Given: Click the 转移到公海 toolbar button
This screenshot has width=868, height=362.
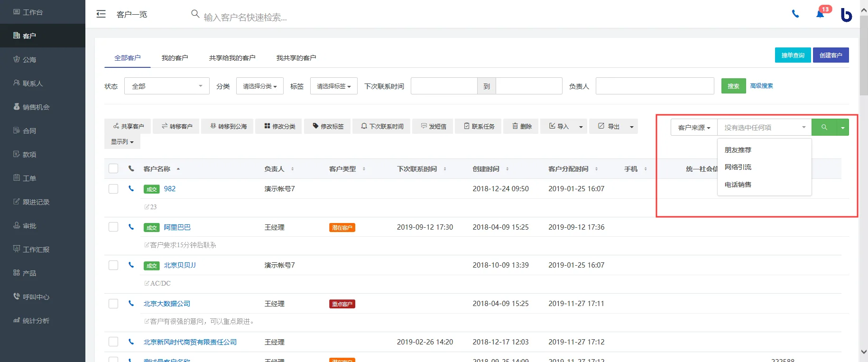Looking at the screenshot, I should point(227,126).
